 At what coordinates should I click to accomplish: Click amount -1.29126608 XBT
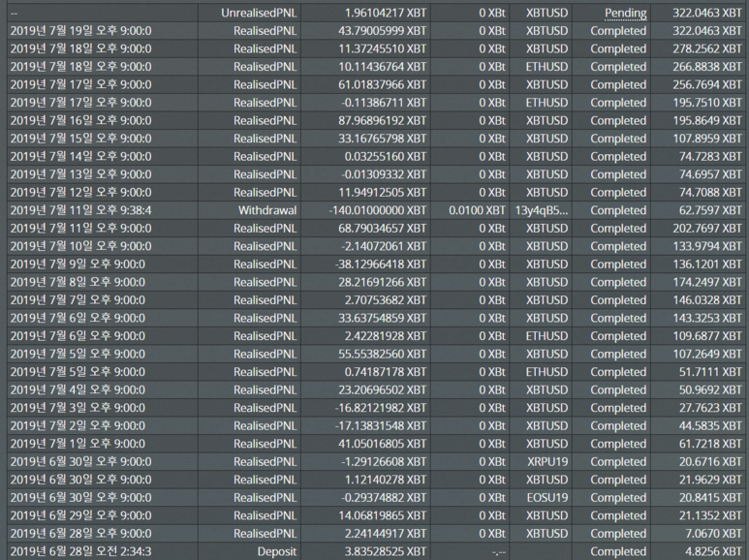384,461
